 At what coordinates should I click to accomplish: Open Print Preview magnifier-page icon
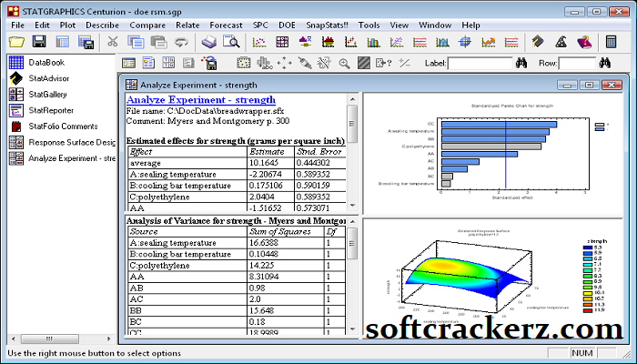pos(231,42)
